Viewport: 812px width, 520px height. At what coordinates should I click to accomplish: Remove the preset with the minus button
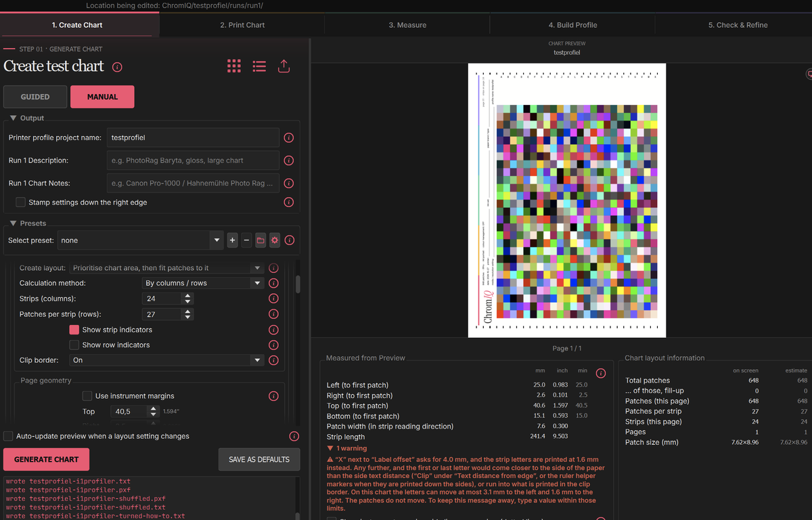246,240
